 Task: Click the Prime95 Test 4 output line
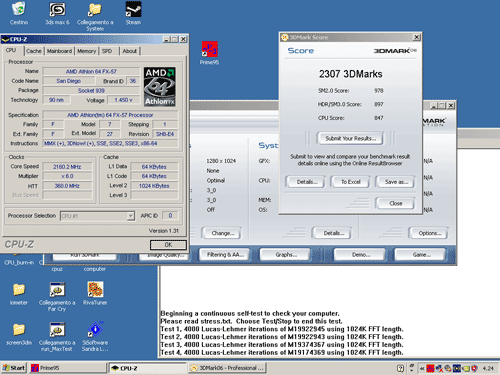tap(282, 352)
